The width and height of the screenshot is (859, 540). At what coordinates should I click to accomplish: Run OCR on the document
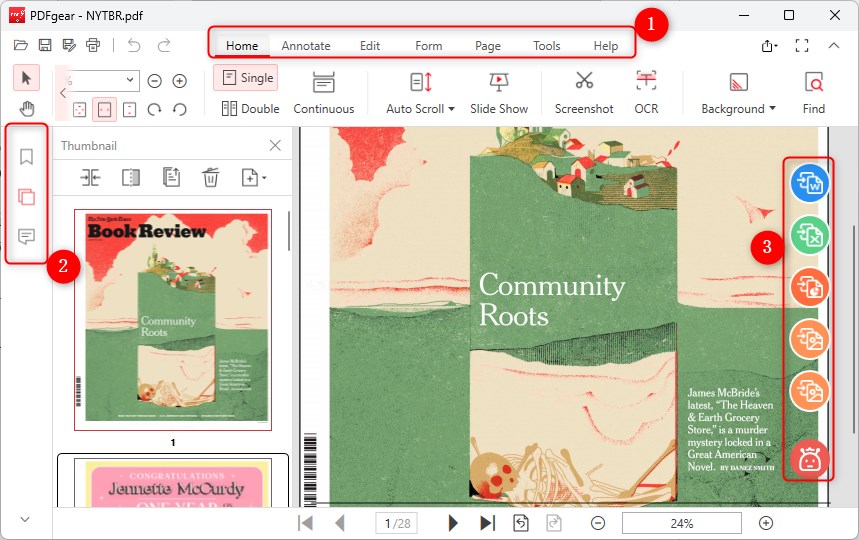click(x=646, y=93)
